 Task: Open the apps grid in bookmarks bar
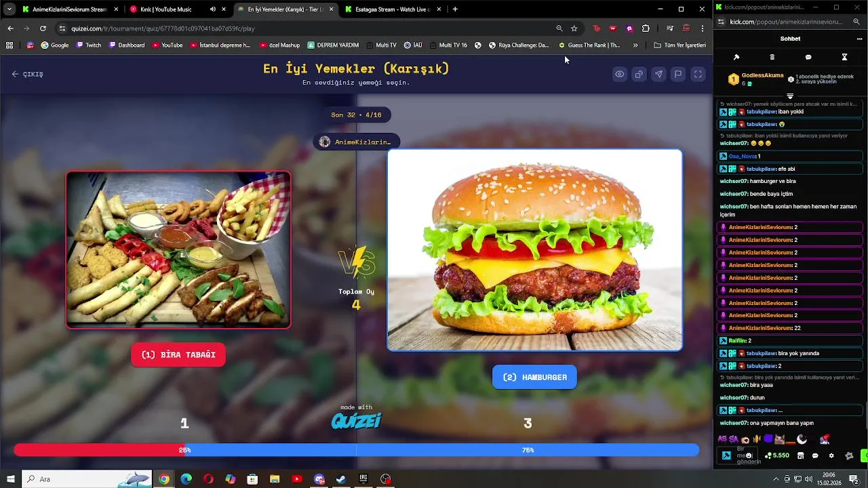click(x=9, y=45)
